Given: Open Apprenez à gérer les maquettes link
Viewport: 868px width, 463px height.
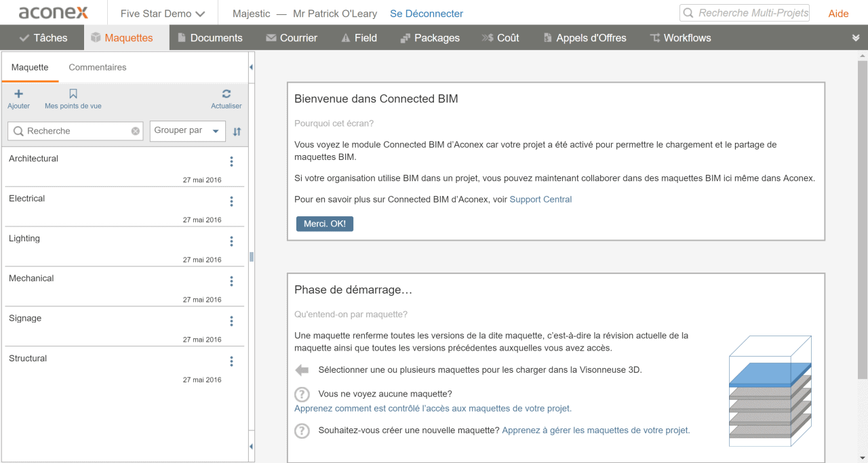Looking at the screenshot, I should (x=596, y=430).
